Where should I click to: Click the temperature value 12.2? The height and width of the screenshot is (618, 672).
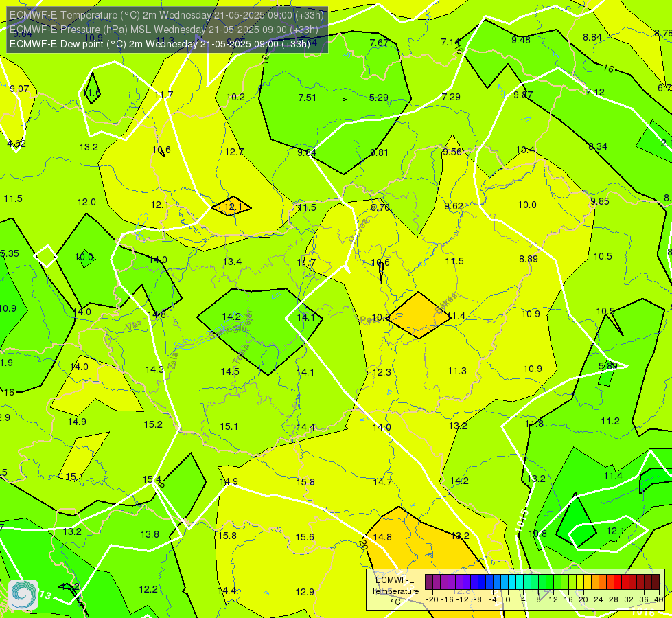click(148, 589)
